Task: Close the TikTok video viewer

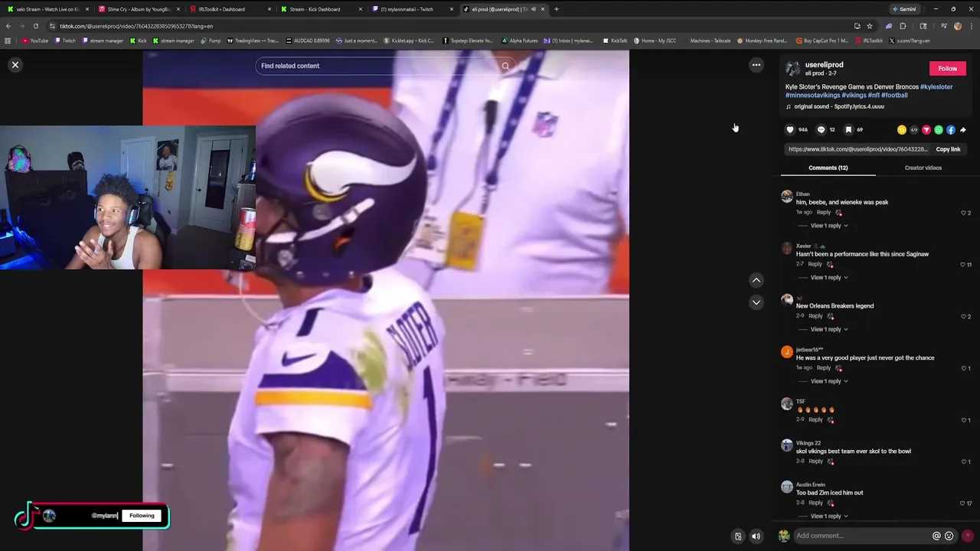Action: [15, 65]
